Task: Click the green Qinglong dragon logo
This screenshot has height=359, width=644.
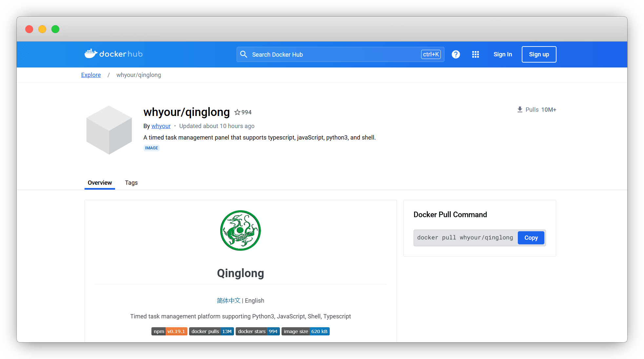Action: pos(241,231)
